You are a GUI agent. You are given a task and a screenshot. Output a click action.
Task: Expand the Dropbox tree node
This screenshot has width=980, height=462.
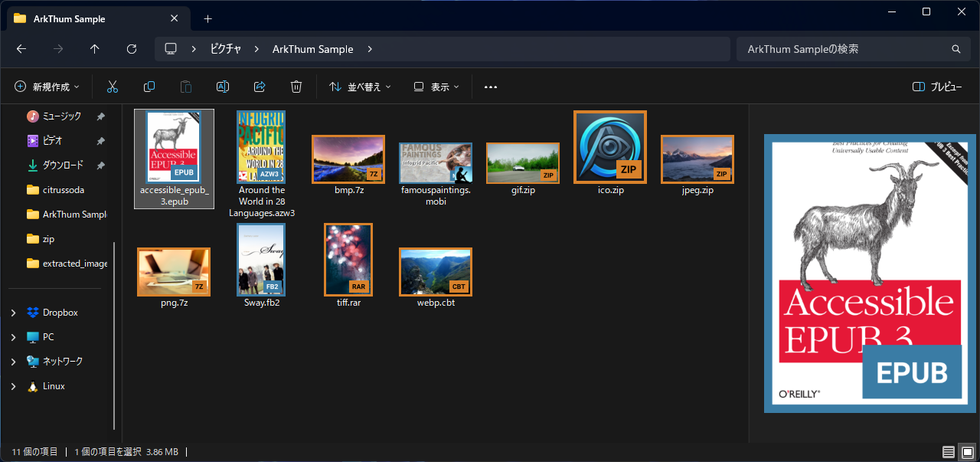13,313
